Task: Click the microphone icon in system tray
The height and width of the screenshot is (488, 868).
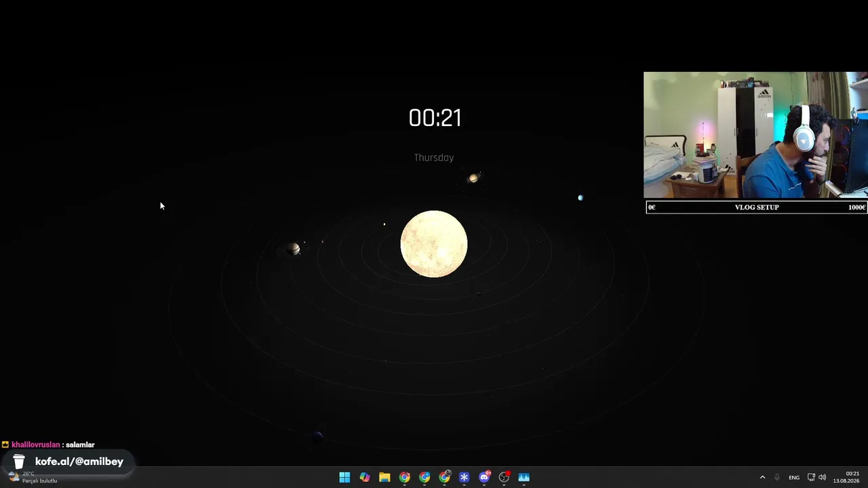Action: [x=777, y=477]
